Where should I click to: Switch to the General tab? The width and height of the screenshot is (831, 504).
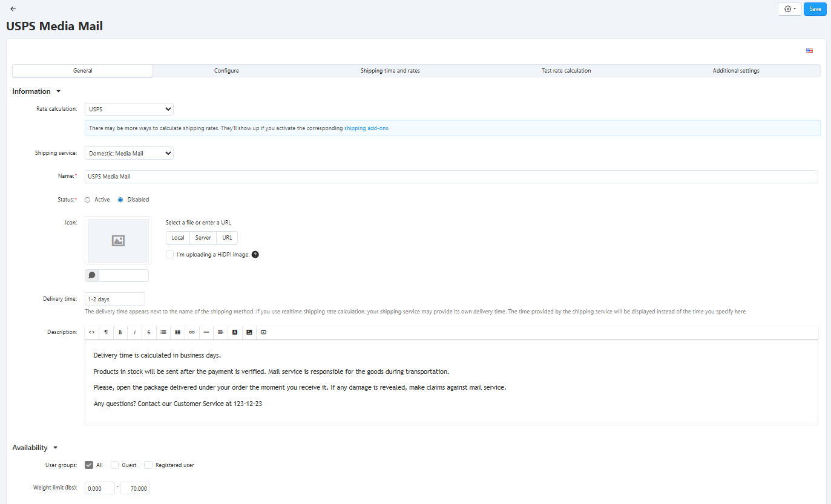tap(83, 71)
